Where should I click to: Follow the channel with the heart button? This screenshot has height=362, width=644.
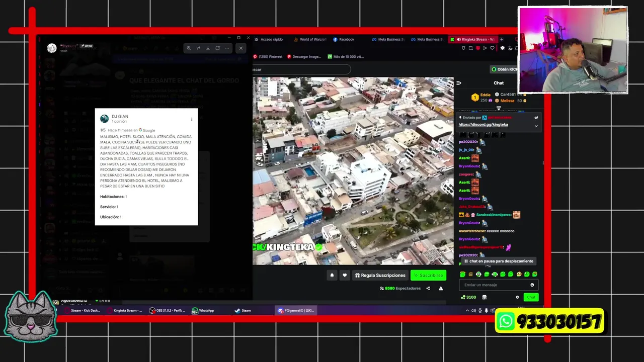coord(345,276)
